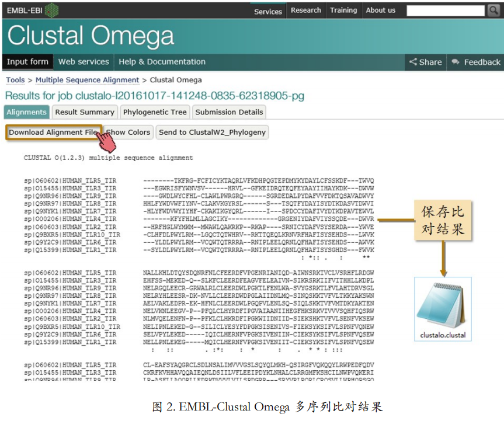Viewport: 504px width, 421px height.
Task: Open the Training menu
Action: click(x=343, y=11)
